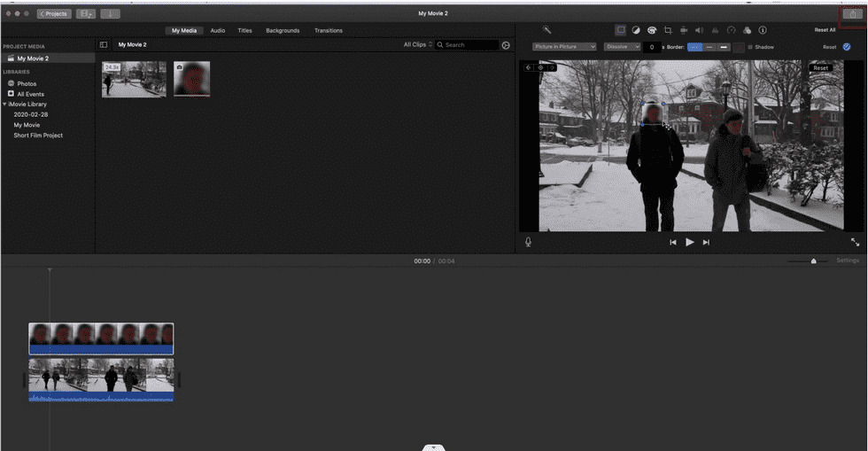Click the voiceover microphone icon

point(528,242)
